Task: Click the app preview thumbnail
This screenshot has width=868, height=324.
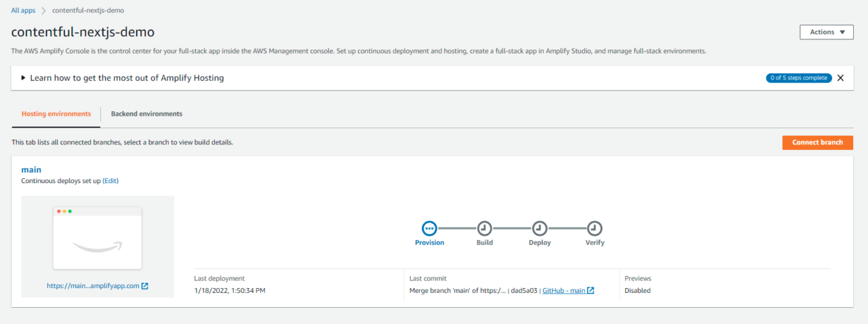Action: [98, 238]
